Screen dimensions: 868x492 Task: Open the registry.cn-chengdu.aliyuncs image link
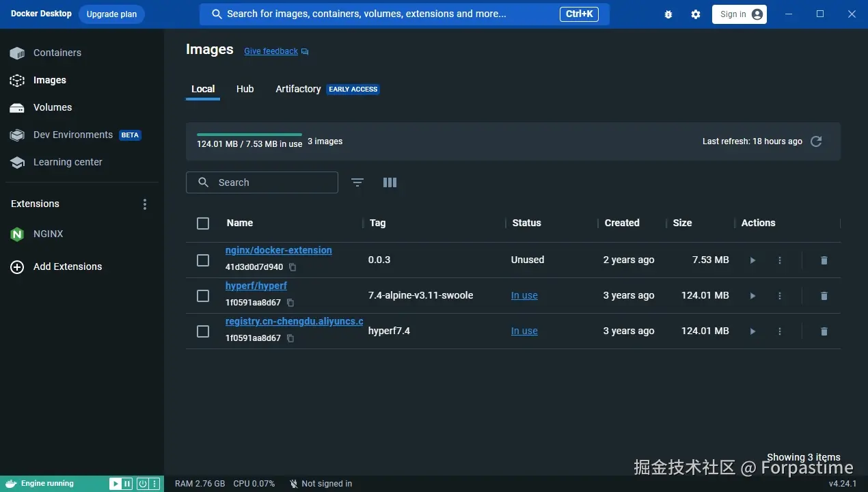tap(294, 321)
